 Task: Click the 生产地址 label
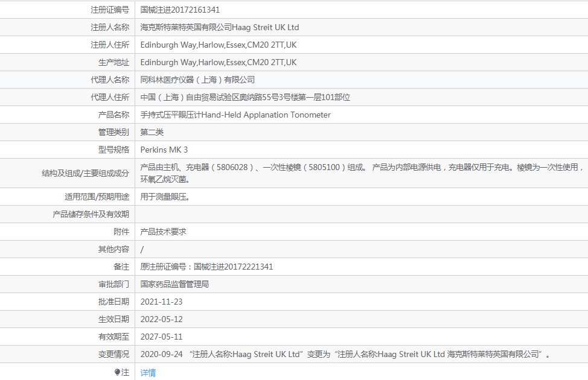(x=113, y=62)
